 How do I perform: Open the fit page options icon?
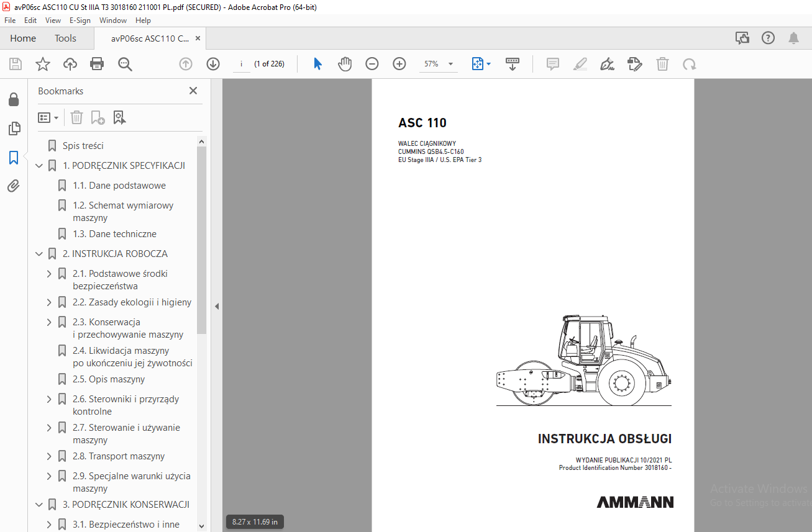pos(481,64)
